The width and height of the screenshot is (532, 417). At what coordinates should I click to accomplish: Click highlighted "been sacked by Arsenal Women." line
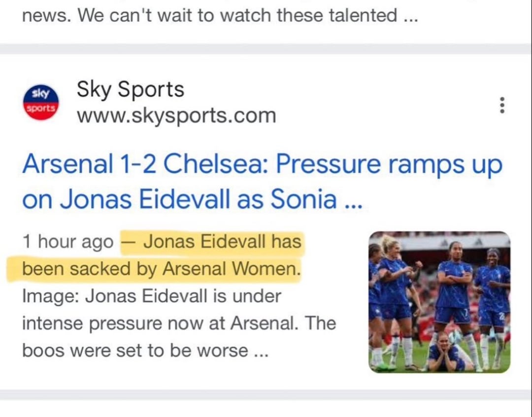click(161, 269)
